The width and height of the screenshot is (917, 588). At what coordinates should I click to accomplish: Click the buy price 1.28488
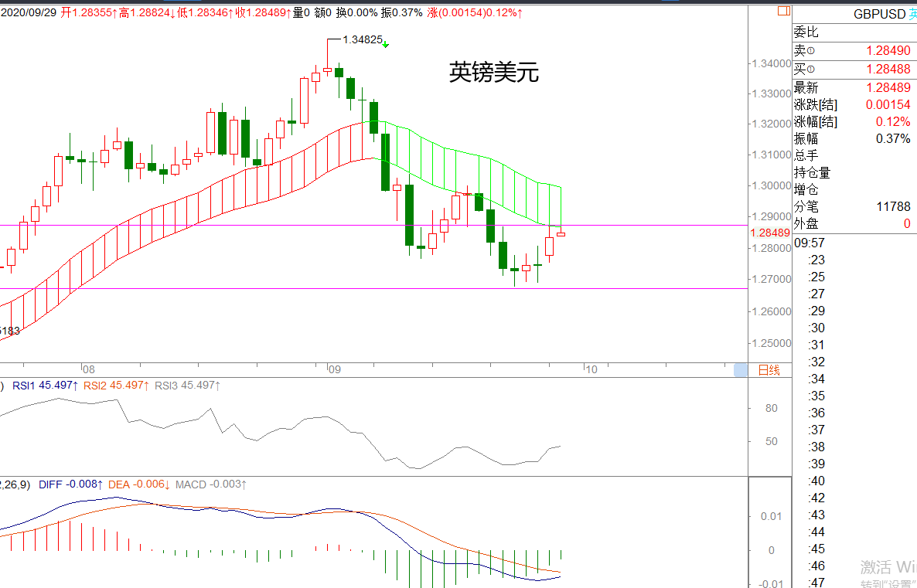click(x=888, y=70)
